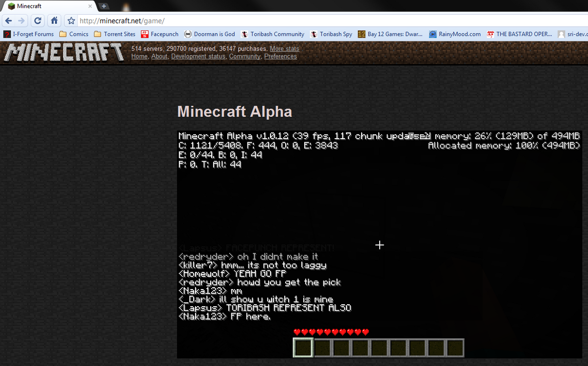Open the Comics bookmark folder
This screenshot has width=588, height=366.
[x=74, y=34]
